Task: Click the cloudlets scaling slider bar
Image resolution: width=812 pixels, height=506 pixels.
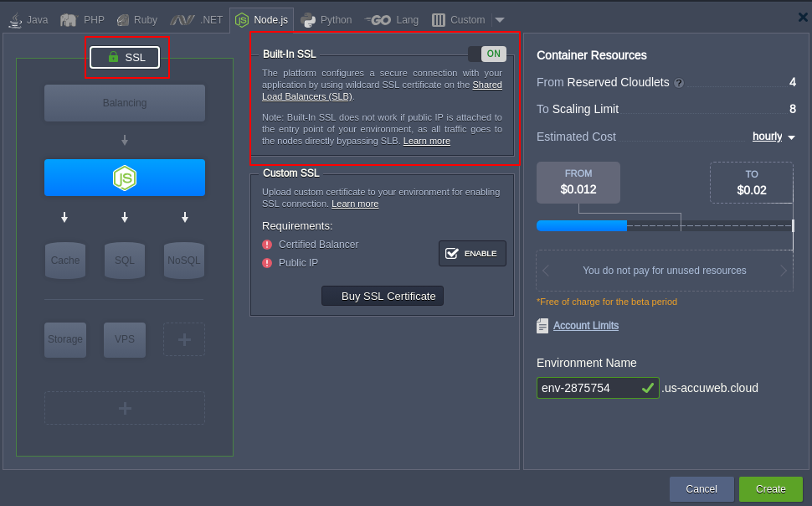Action: 665,225
